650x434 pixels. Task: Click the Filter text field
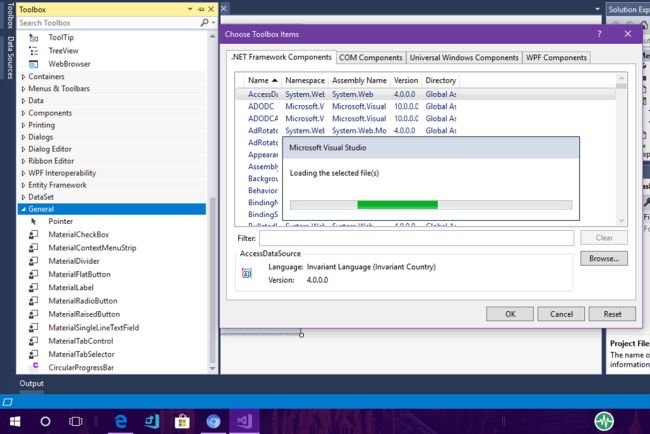click(417, 238)
